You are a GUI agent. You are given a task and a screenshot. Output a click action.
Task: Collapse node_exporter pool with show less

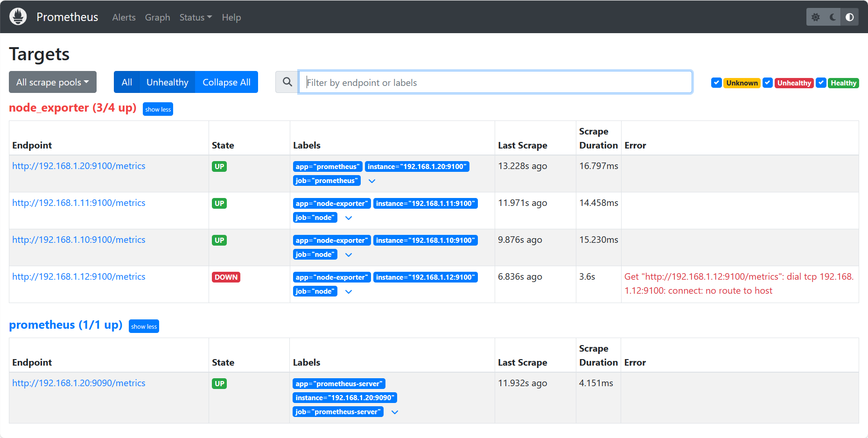(x=158, y=109)
